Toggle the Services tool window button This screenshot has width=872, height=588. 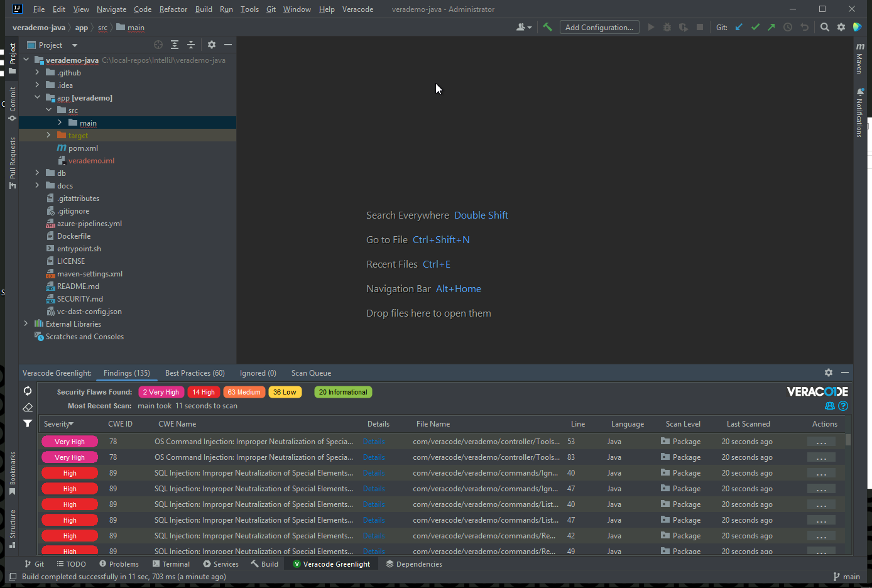[x=221, y=564]
